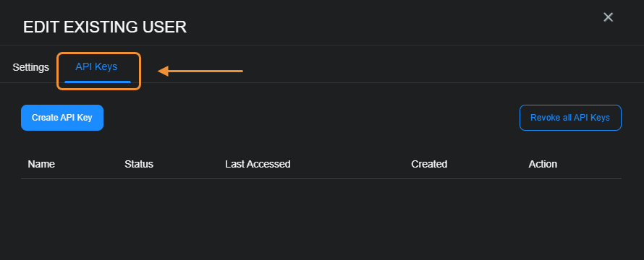Image resolution: width=644 pixels, height=260 pixels.
Task: Select Revoke all API Keys
Action: click(x=570, y=118)
